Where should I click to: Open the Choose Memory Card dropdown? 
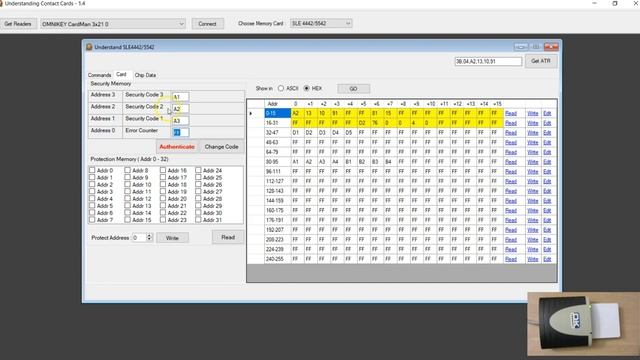[x=321, y=24]
